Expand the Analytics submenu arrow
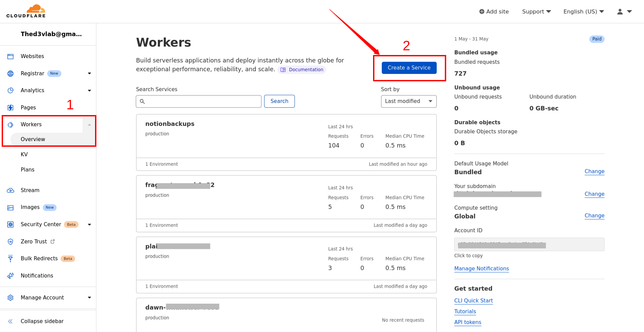644x332 pixels. click(89, 90)
